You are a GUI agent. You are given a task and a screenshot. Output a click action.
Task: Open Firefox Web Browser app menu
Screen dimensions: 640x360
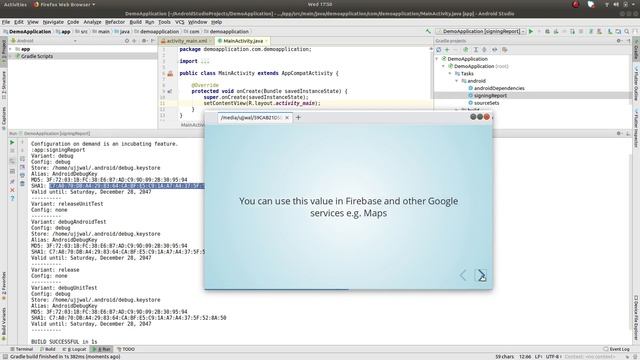(64, 4)
